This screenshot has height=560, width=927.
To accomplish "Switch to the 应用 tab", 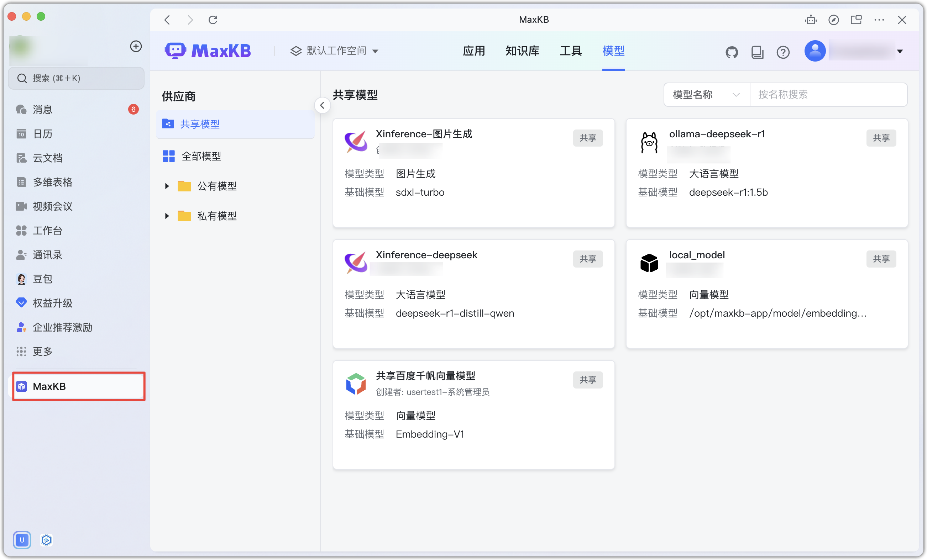I will (474, 51).
